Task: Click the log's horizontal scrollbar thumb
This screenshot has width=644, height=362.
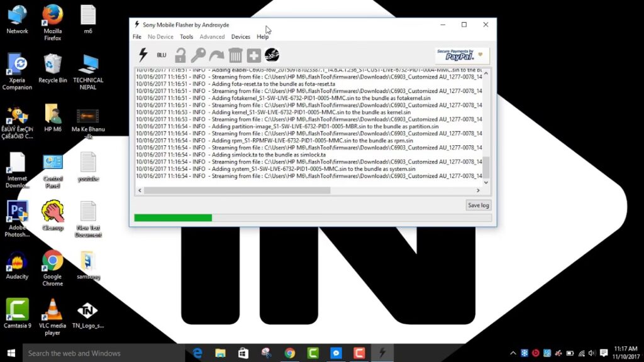Action: [237, 190]
